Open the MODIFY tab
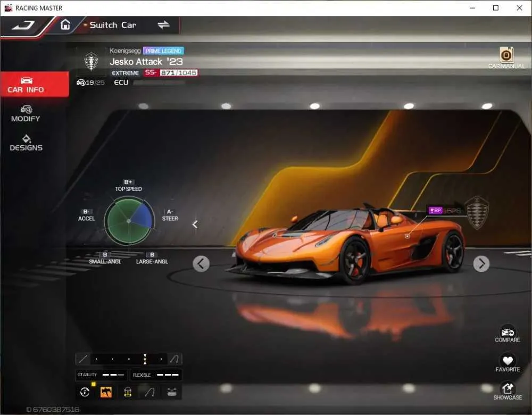 pyautogui.click(x=26, y=114)
